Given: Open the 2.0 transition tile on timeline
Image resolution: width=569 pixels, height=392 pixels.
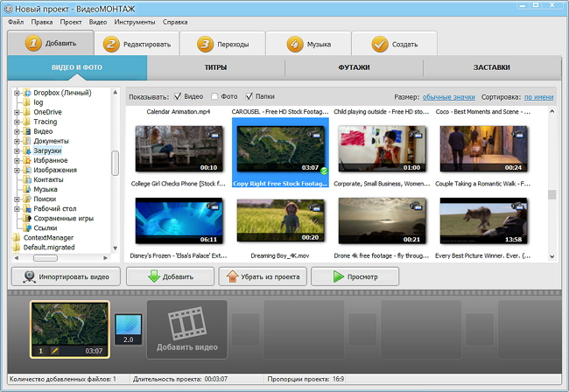Looking at the screenshot, I should point(128,329).
